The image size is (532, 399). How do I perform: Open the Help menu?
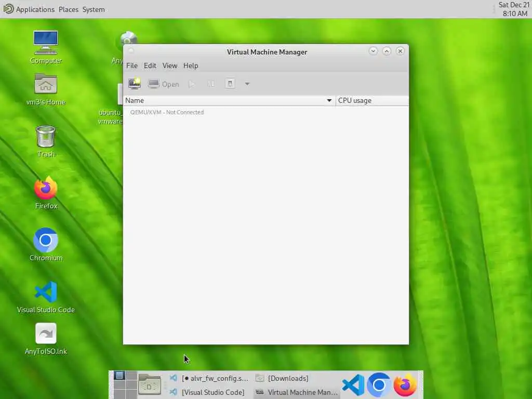[x=191, y=66]
